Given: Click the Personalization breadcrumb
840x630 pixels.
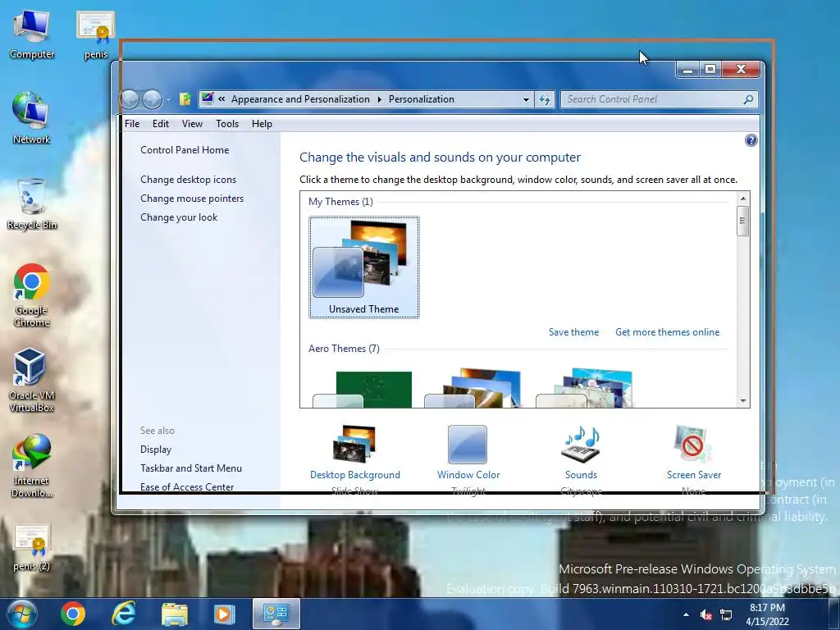Looking at the screenshot, I should [x=421, y=99].
